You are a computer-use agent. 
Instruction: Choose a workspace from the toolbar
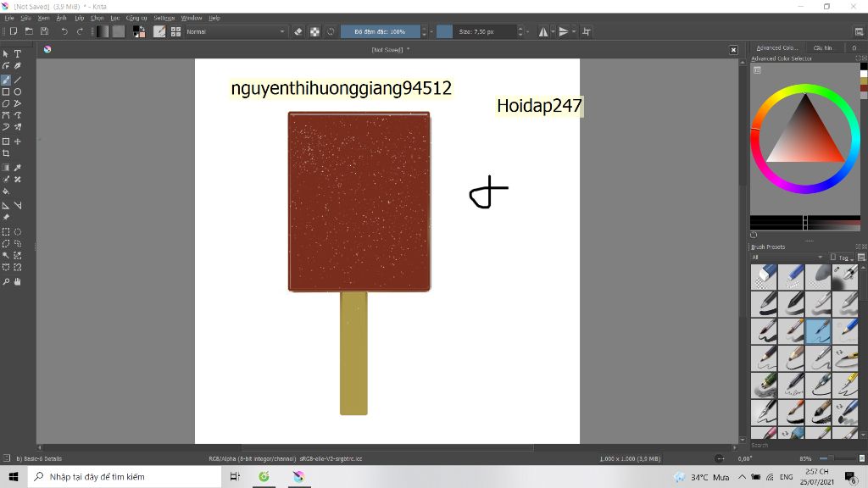(860, 31)
